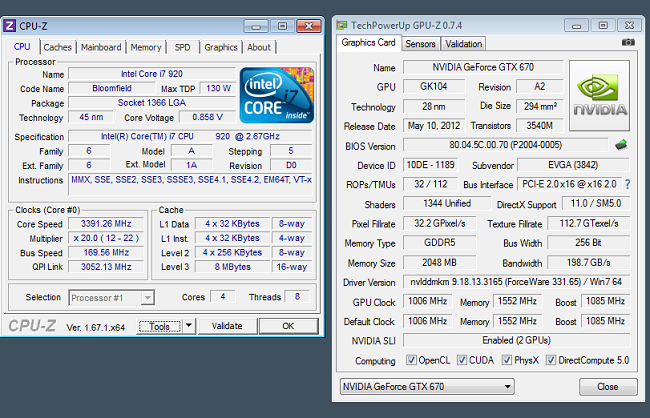This screenshot has width=650, height=418.
Task: Click the Shaders value 1344 Unified
Action: point(447,204)
